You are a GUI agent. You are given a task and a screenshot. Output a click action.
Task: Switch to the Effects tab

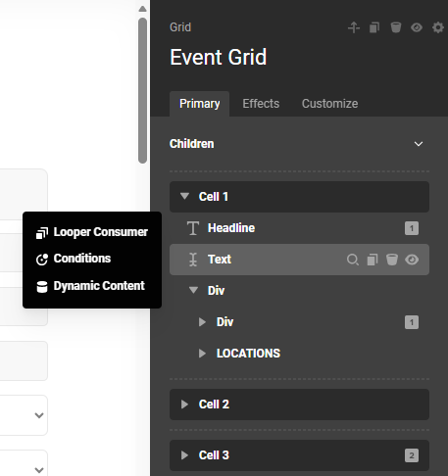coord(261,104)
